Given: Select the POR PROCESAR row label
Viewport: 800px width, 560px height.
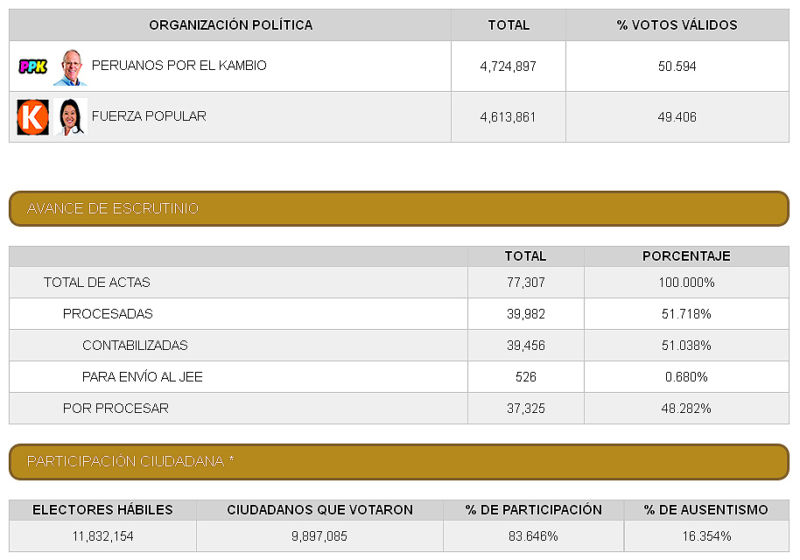Looking at the screenshot, I should click(x=116, y=409).
